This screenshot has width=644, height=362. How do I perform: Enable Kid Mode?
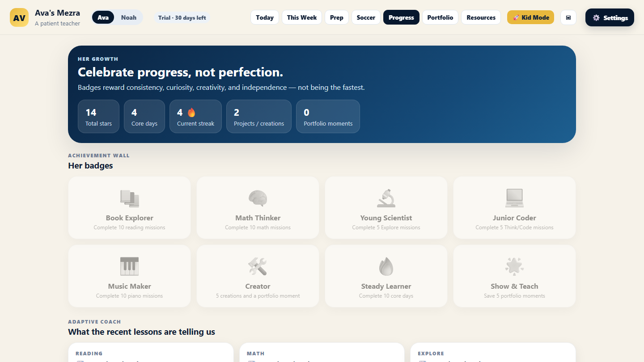[x=530, y=17]
